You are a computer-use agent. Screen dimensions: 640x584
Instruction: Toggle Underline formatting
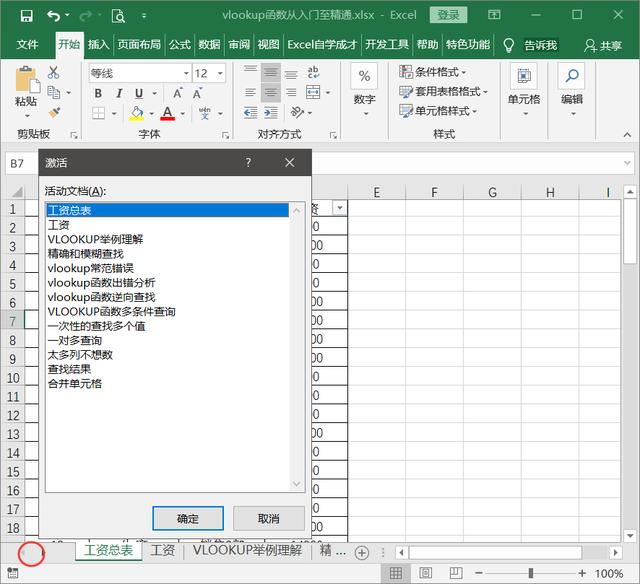(x=138, y=93)
